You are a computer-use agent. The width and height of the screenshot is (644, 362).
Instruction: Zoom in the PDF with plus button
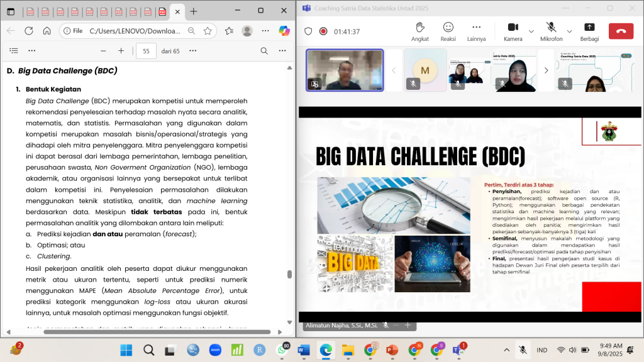[121, 51]
